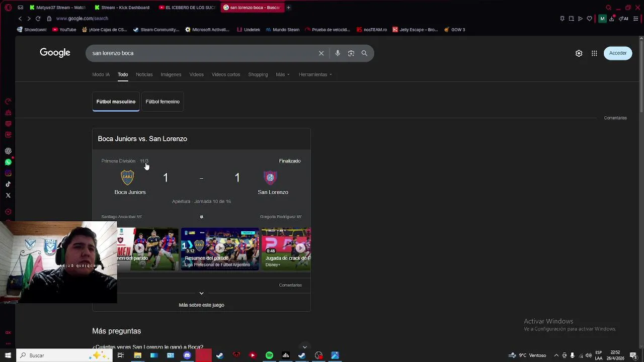Screen dimensions: 644x362
Task: Click the magnifier search button
Action: pos(364,53)
